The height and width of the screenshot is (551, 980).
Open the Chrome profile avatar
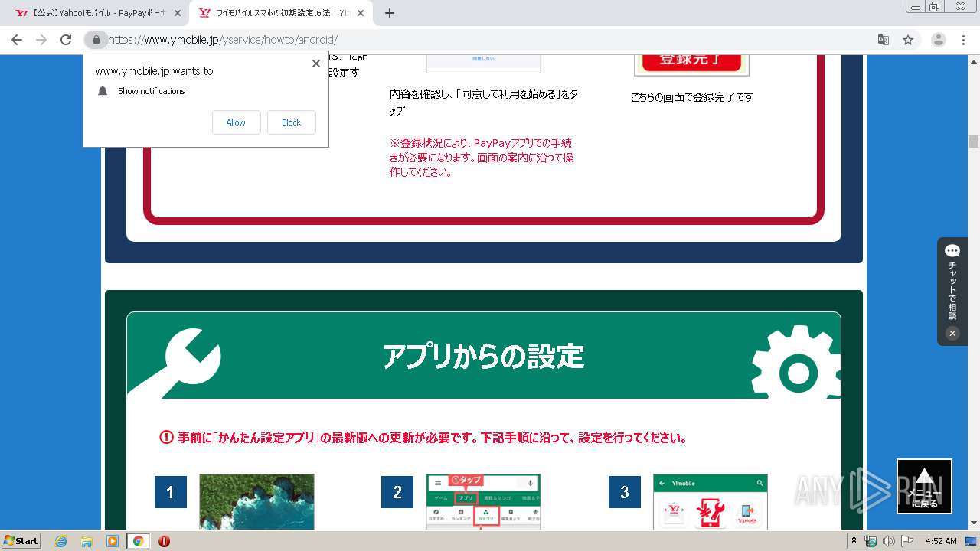click(x=938, y=40)
